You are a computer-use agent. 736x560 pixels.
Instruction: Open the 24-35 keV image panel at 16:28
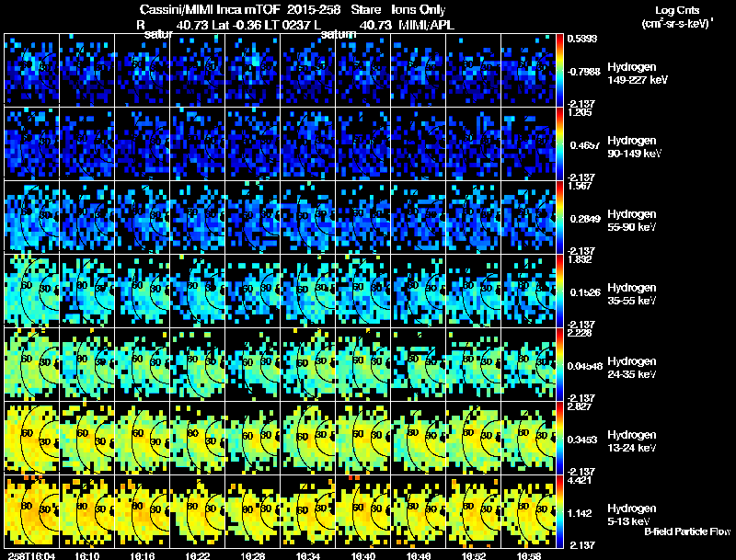tap(252, 364)
